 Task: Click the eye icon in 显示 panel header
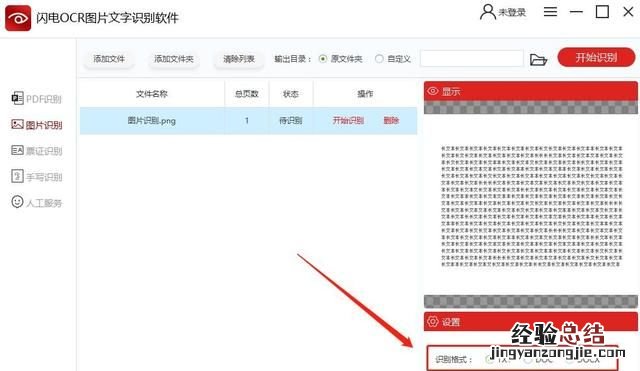(x=433, y=91)
